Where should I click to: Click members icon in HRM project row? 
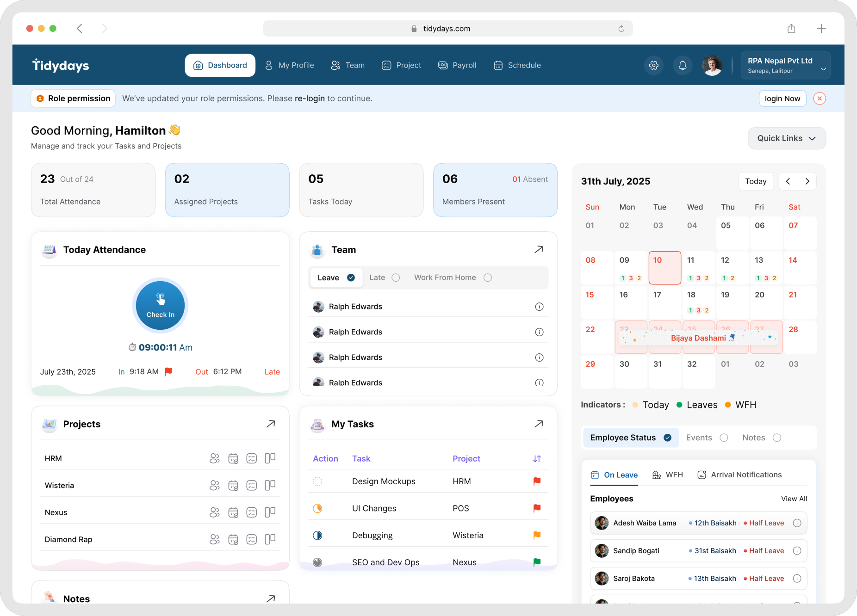(x=214, y=458)
